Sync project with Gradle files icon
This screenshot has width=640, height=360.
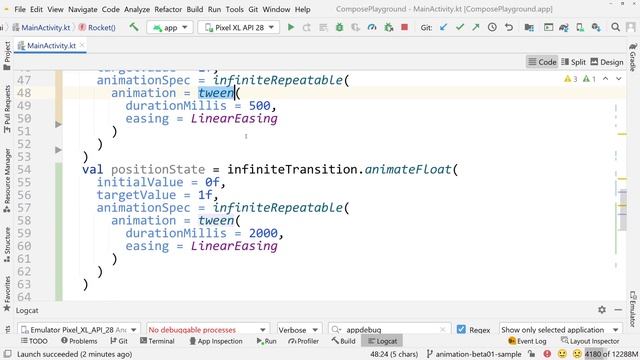(x=564, y=27)
